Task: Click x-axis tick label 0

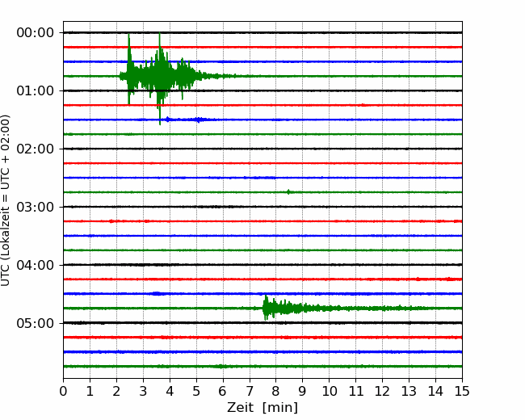Action: tap(63, 391)
